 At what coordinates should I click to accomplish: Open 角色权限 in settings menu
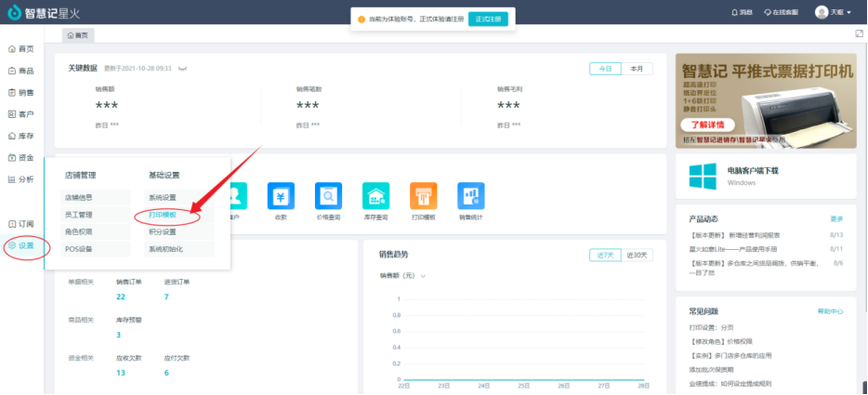point(95,231)
